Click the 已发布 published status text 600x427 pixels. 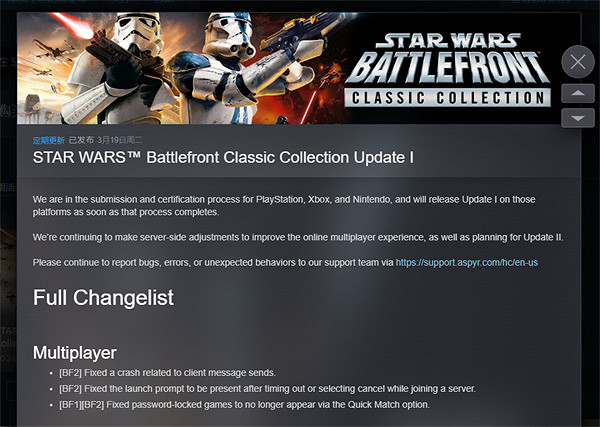[81, 140]
